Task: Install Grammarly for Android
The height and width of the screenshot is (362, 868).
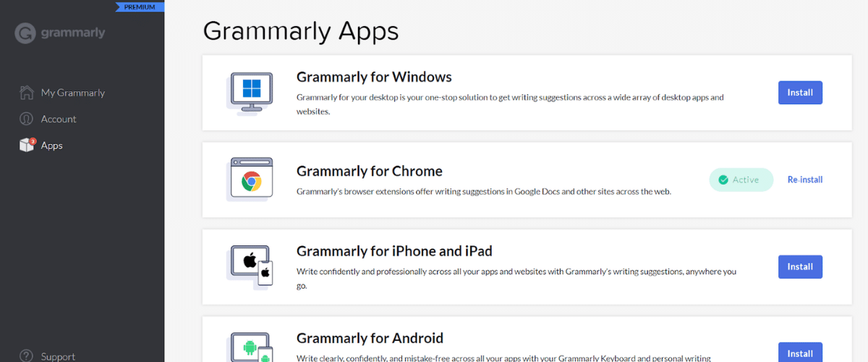Action: pyautogui.click(x=800, y=353)
